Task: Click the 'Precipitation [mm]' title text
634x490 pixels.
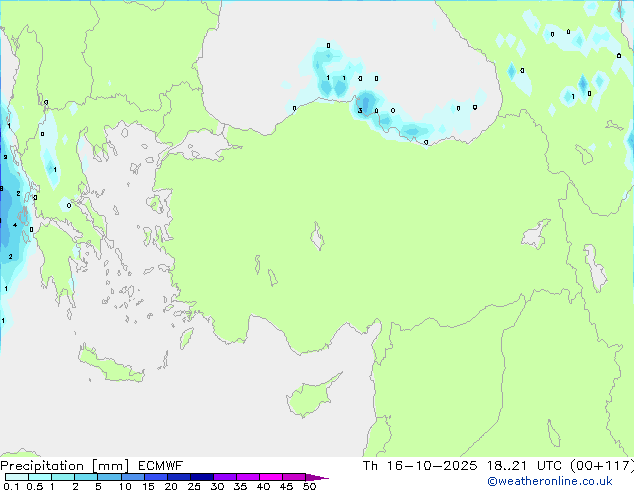Action: click(x=65, y=466)
